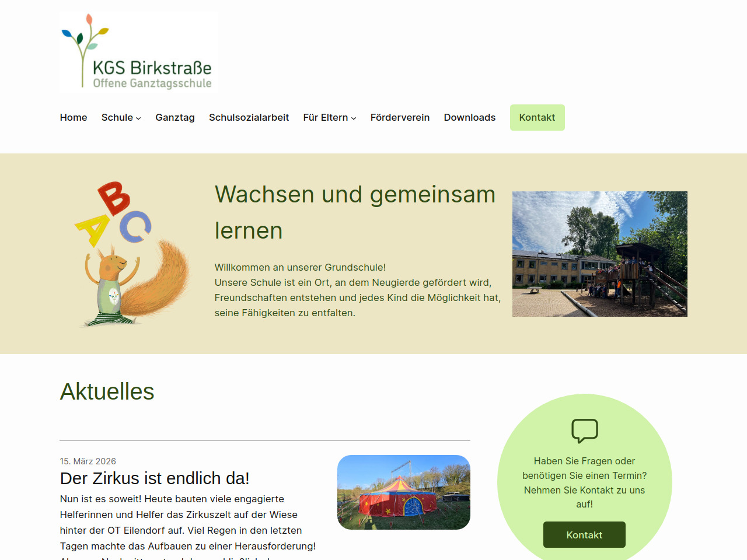This screenshot has width=747, height=560.
Task: Expand the Für Eltern submenu chevron
Action: coord(354,118)
